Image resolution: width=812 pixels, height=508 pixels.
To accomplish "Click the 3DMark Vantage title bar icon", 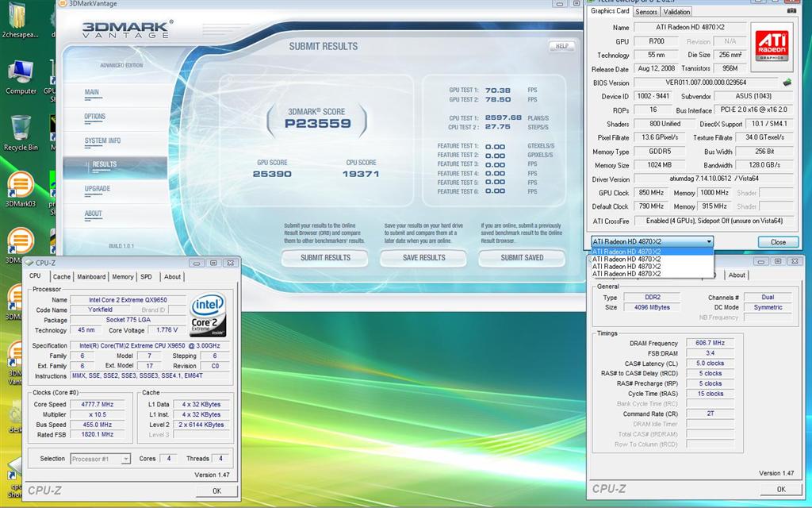I will (x=62, y=4).
